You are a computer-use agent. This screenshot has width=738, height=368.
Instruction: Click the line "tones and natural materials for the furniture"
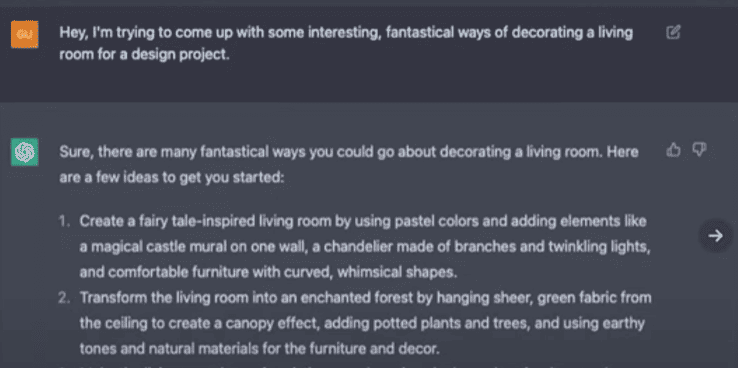259,349
